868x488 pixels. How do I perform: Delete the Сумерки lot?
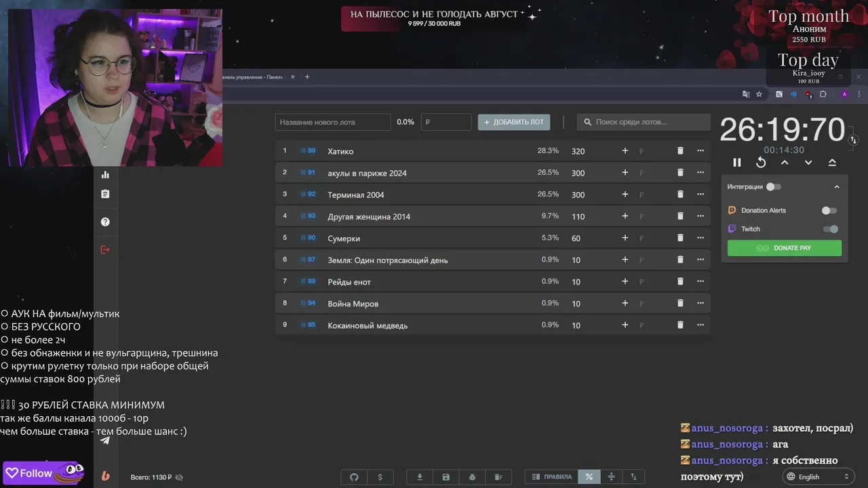tap(680, 238)
